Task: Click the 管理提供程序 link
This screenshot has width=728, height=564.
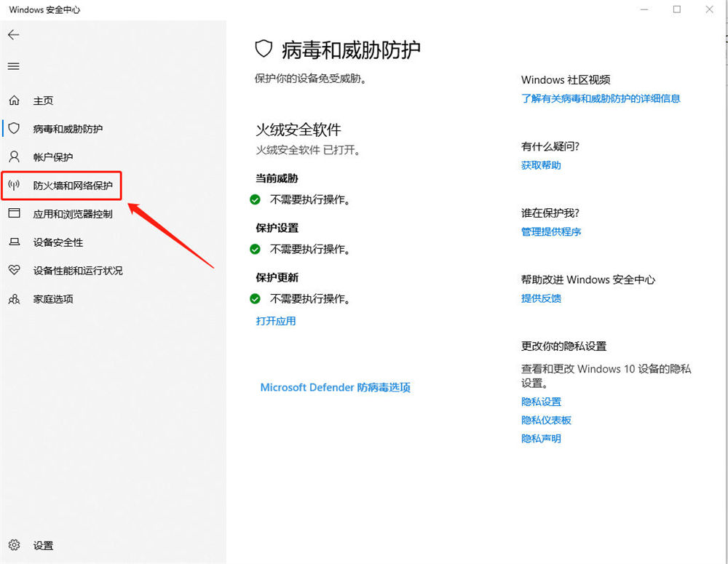Action: [x=551, y=231]
